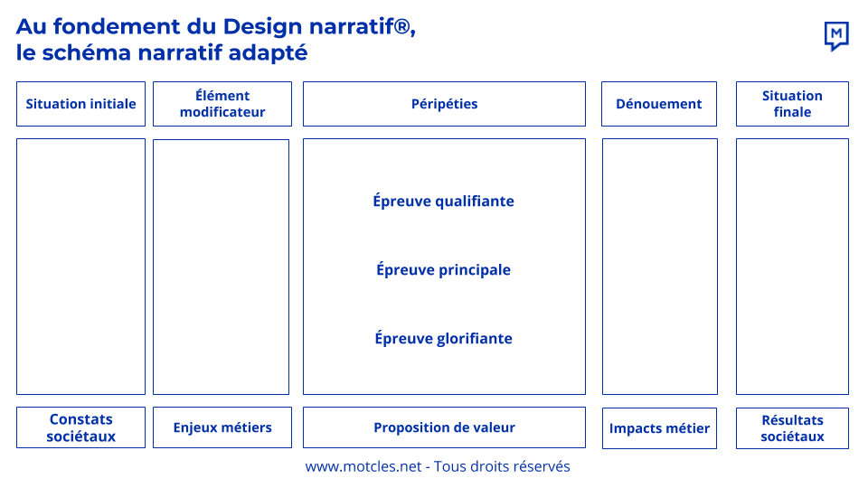
Task: Select the Constats sociétaux box
Action: click(80, 427)
